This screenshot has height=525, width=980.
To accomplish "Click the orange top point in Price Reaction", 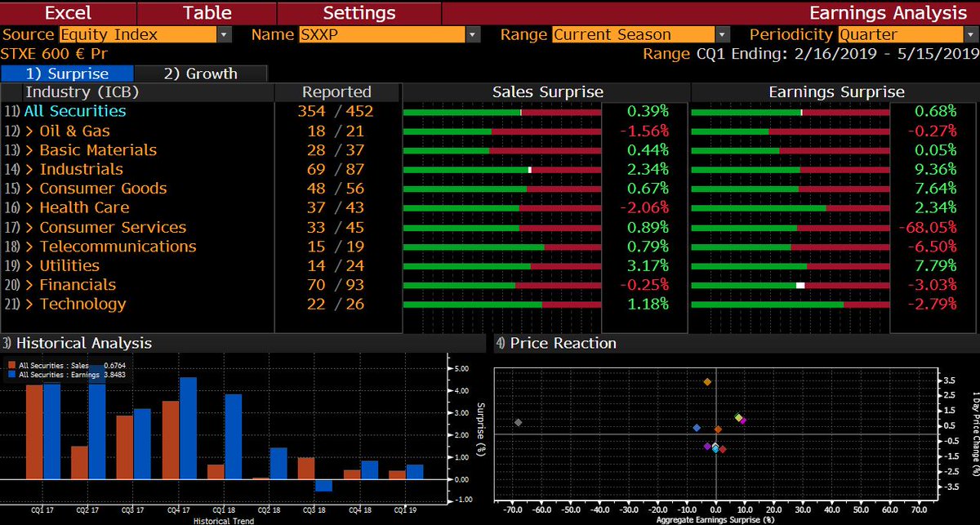I will (x=707, y=382).
